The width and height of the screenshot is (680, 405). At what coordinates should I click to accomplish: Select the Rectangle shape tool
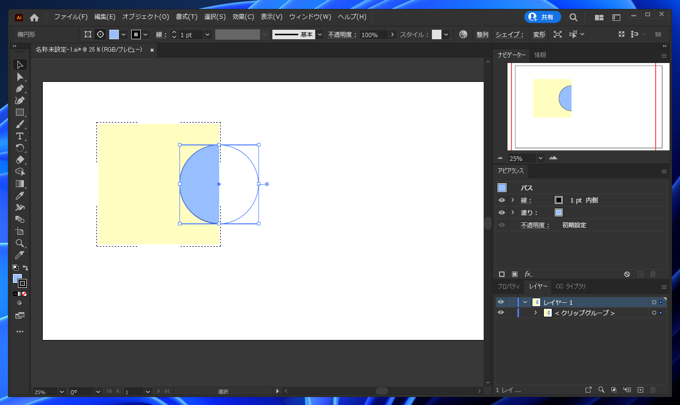pos(20,112)
